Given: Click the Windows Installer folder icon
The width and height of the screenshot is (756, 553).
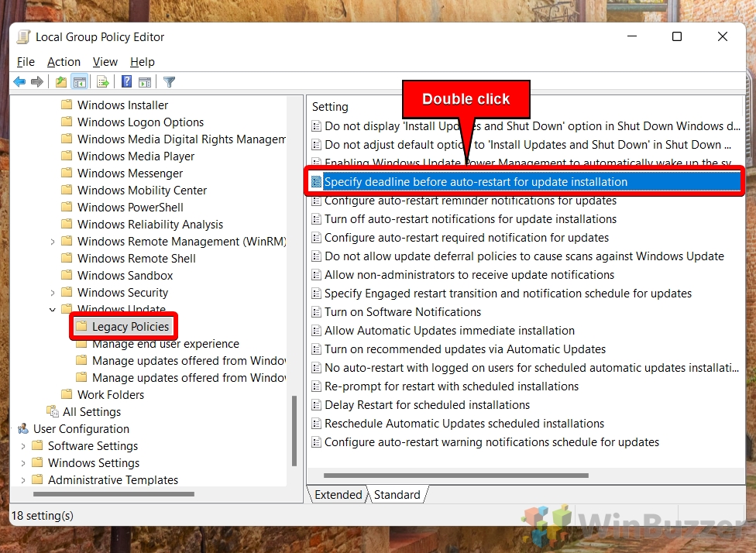Looking at the screenshot, I should (x=67, y=105).
